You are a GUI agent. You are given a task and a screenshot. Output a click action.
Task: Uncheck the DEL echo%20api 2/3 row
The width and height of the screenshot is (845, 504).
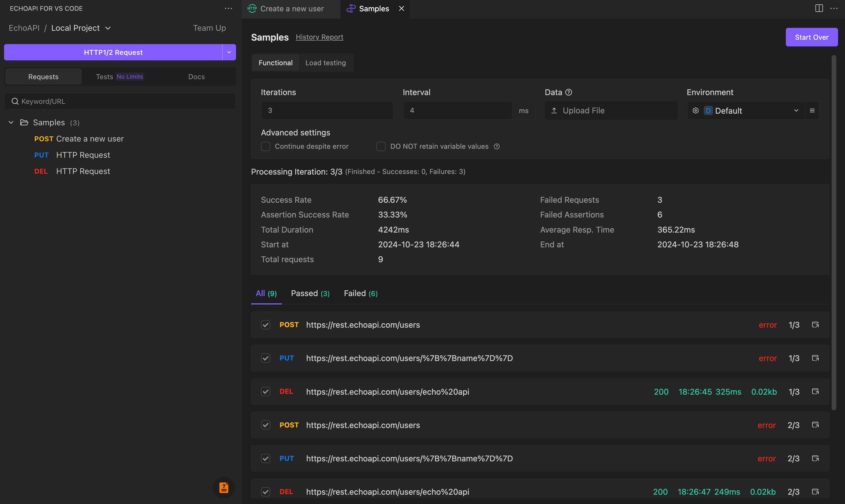(x=266, y=492)
